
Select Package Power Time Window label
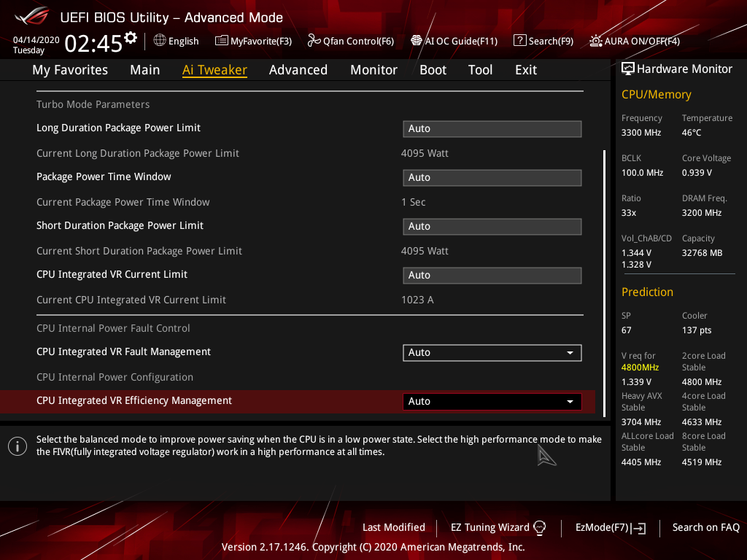pos(104,176)
